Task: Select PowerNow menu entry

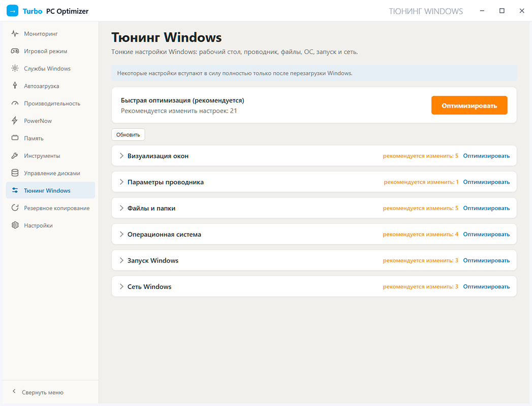Action: coord(50,121)
